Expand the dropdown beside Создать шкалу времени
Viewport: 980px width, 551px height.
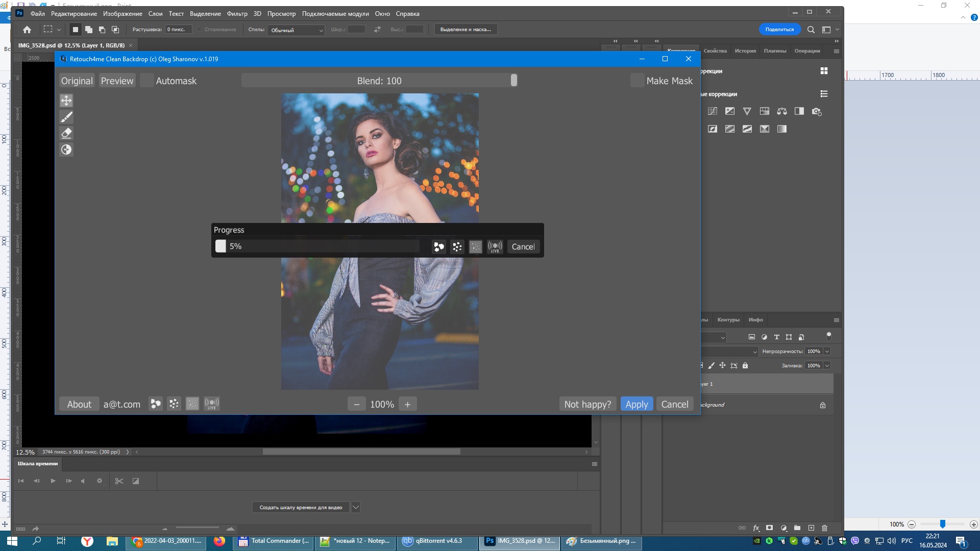point(356,507)
